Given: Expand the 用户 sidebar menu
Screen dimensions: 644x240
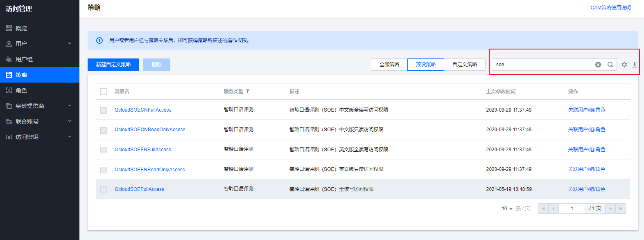Looking at the screenshot, I should pos(70,43).
